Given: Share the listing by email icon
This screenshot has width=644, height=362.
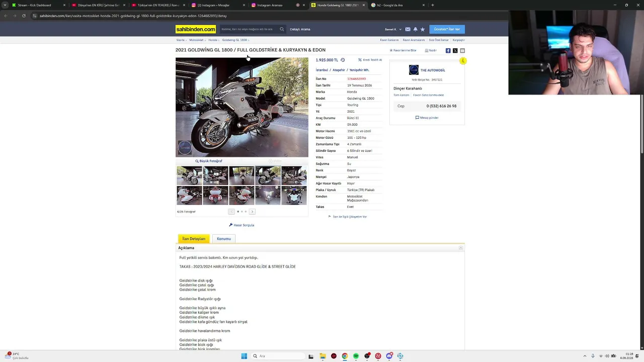Looking at the screenshot, I should [x=462, y=50].
